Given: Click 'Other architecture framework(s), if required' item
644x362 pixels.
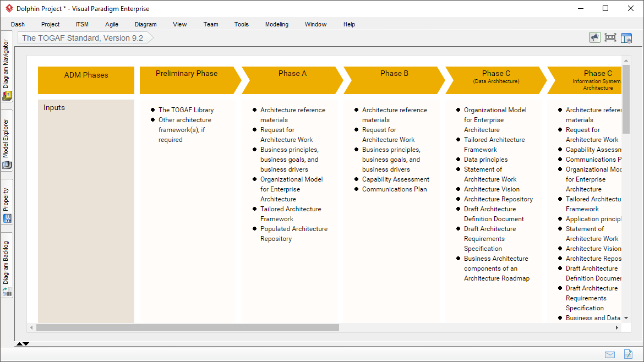Looking at the screenshot, I should point(185,130).
